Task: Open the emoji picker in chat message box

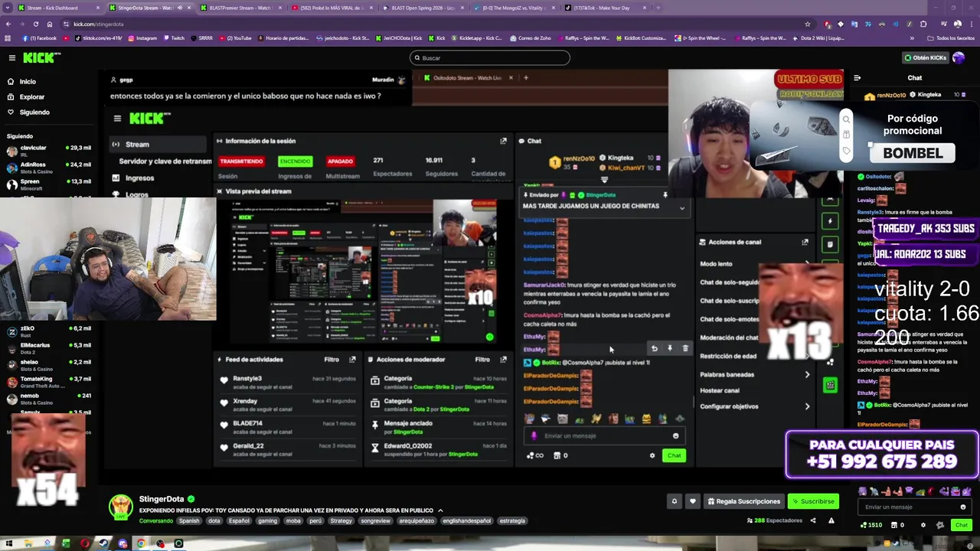Action: click(963, 507)
